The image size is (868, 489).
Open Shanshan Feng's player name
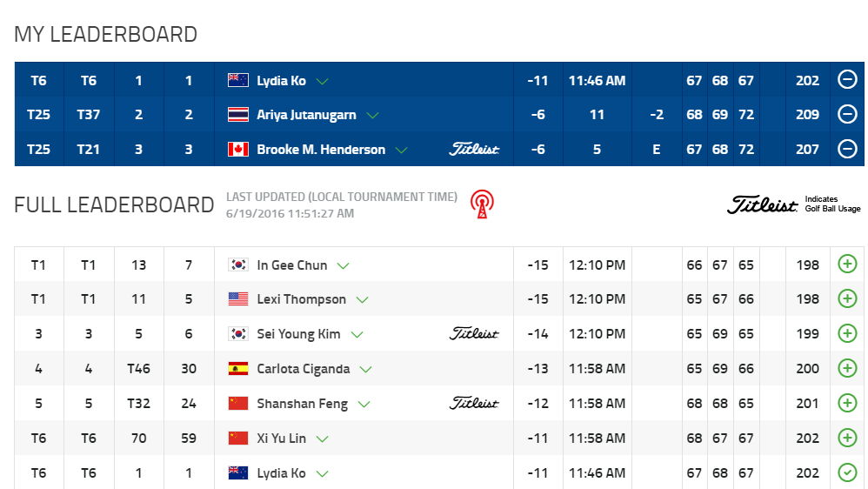coord(302,404)
